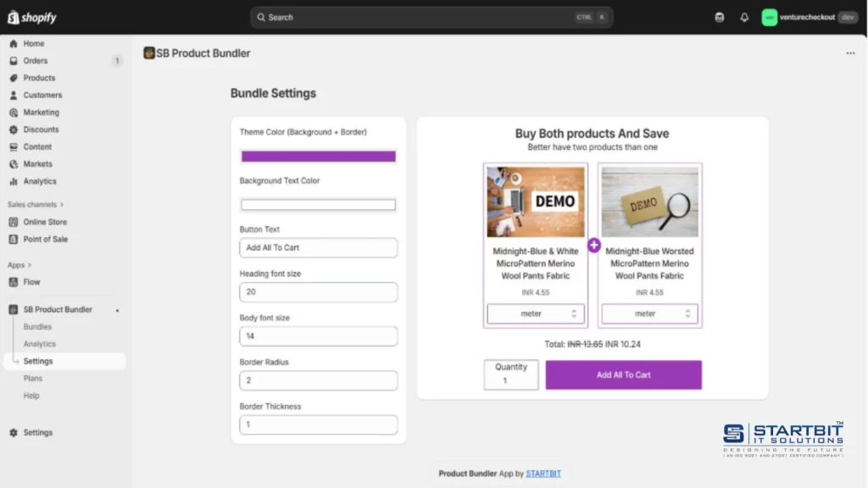
Task: Open the Products section icon
Action: click(12, 77)
